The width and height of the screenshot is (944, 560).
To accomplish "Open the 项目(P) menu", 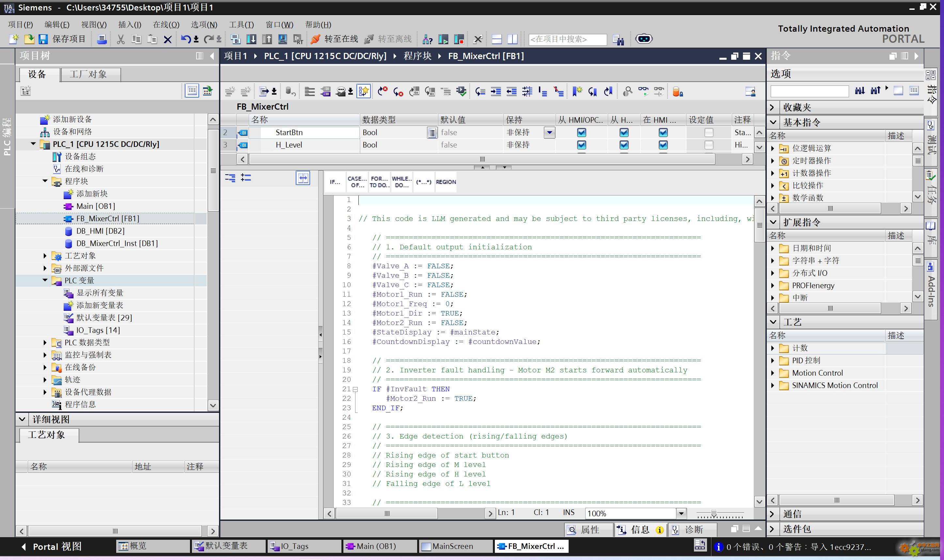I will tap(20, 24).
